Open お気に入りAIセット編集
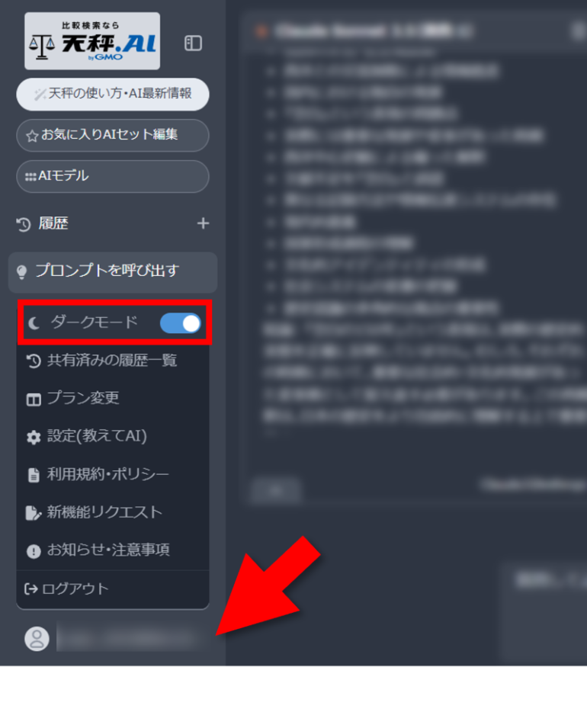This screenshot has height=728, width=587. [x=113, y=135]
